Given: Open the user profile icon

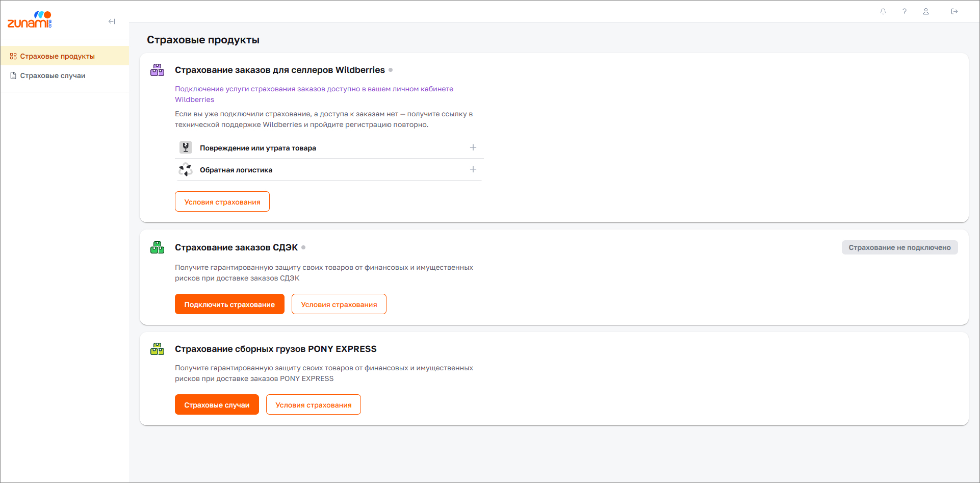Looking at the screenshot, I should (x=926, y=11).
